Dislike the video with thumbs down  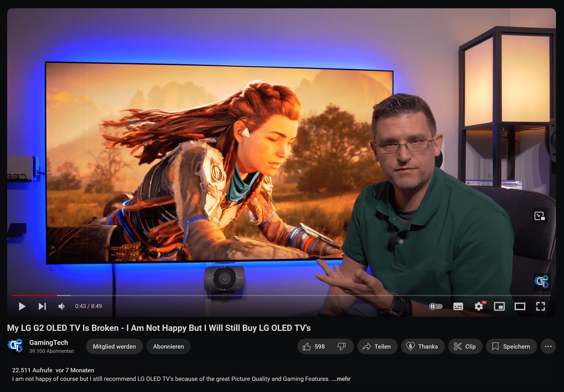point(342,346)
